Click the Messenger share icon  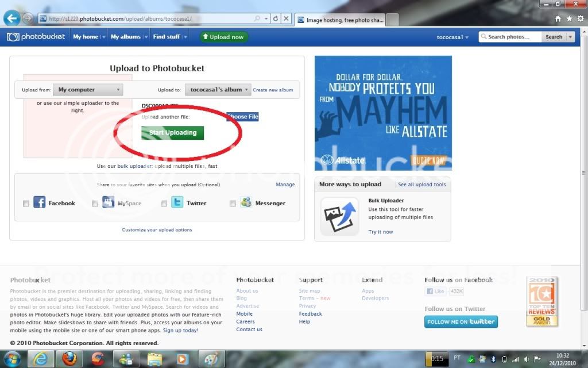(x=246, y=202)
